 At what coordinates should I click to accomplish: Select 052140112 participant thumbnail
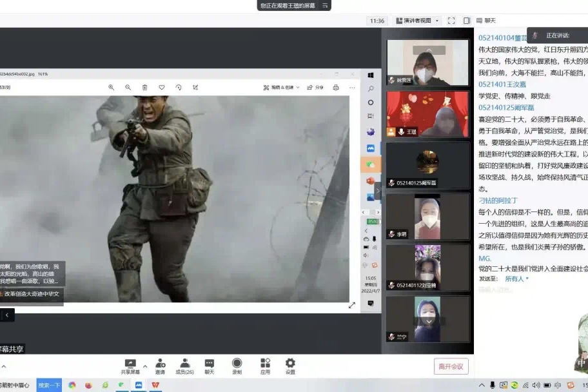[x=427, y=268]
